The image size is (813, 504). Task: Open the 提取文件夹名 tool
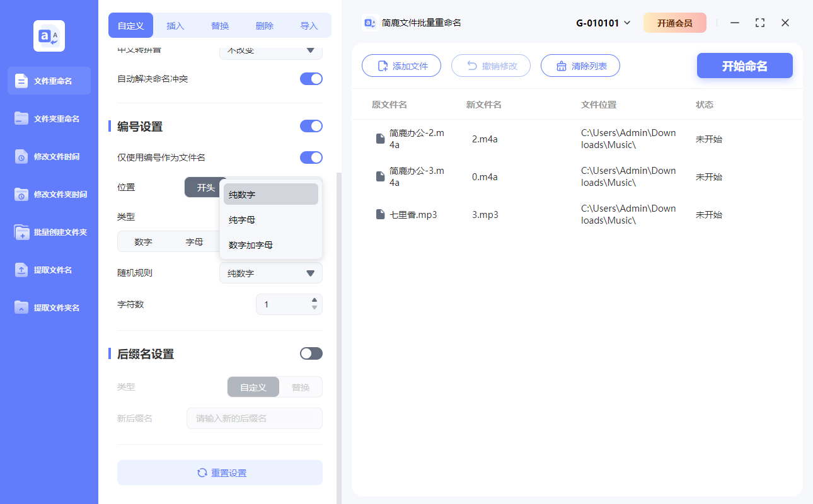click(x=49, y=307)
